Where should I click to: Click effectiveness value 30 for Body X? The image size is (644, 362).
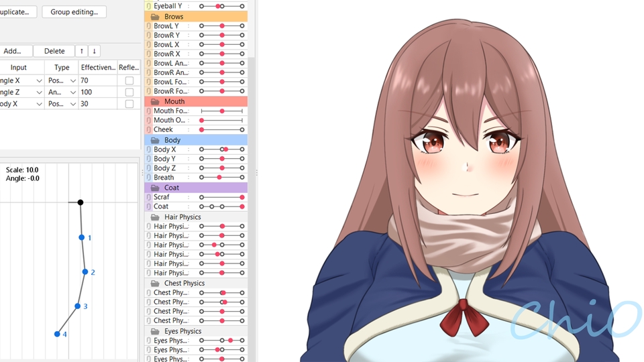[x=97, y=105]
